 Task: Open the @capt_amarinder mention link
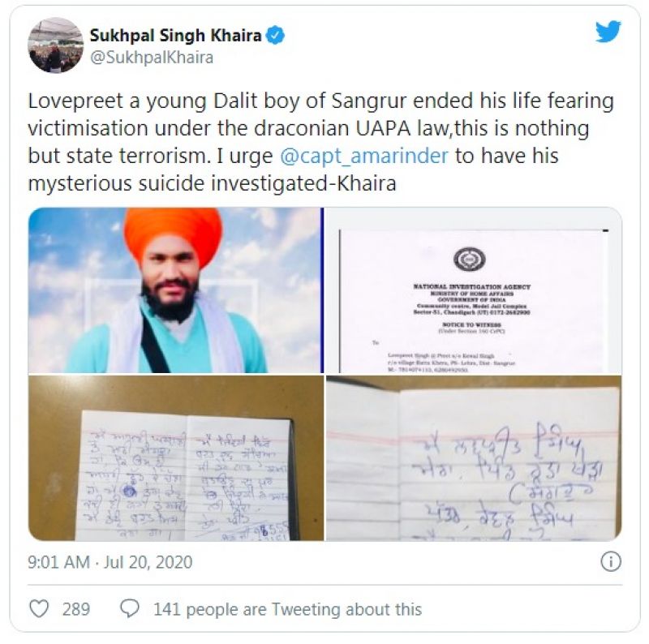(x=364, y=156)
